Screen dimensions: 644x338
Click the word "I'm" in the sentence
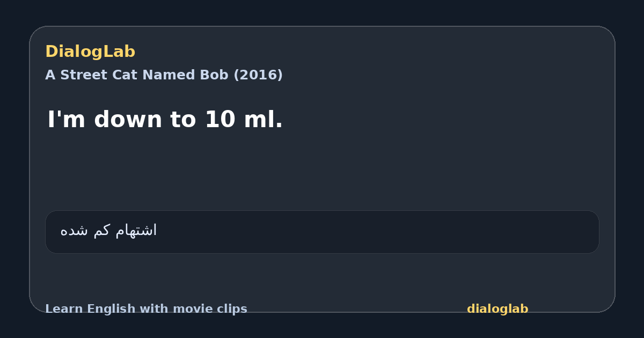pyautogui.click(x=67, y=120)
